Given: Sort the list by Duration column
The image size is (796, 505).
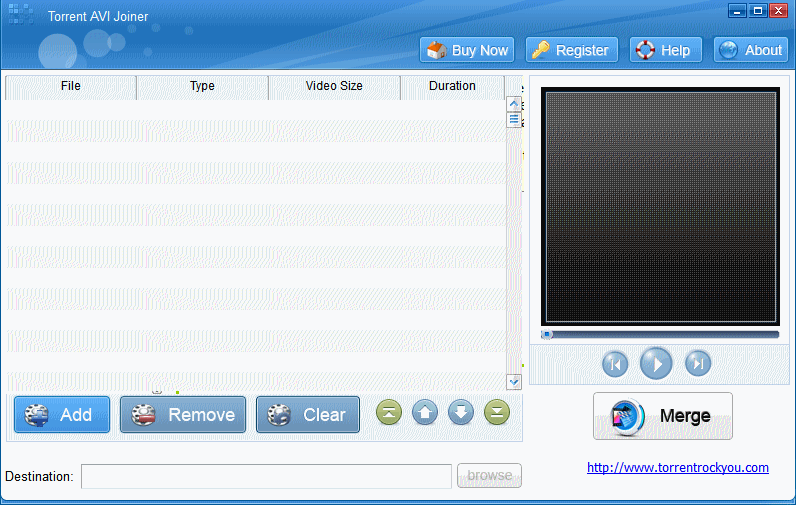Looking at the screenshot, I should click(x=452, y=86).
